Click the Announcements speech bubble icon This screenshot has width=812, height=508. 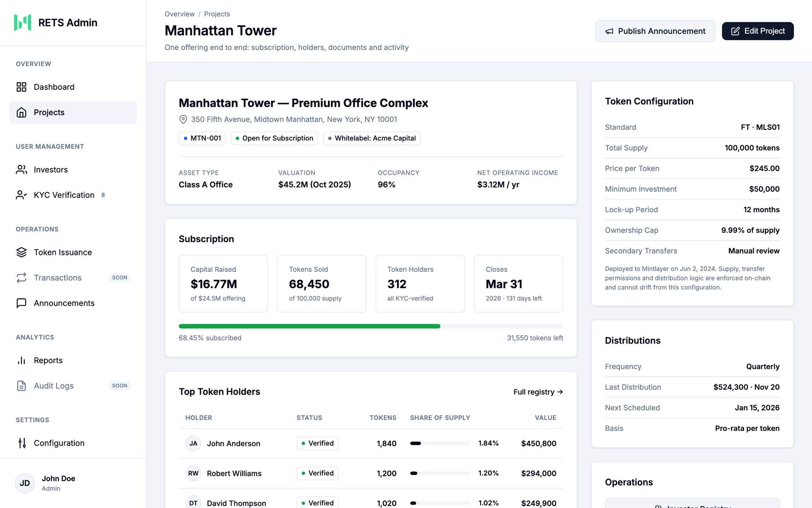point(21,303)
